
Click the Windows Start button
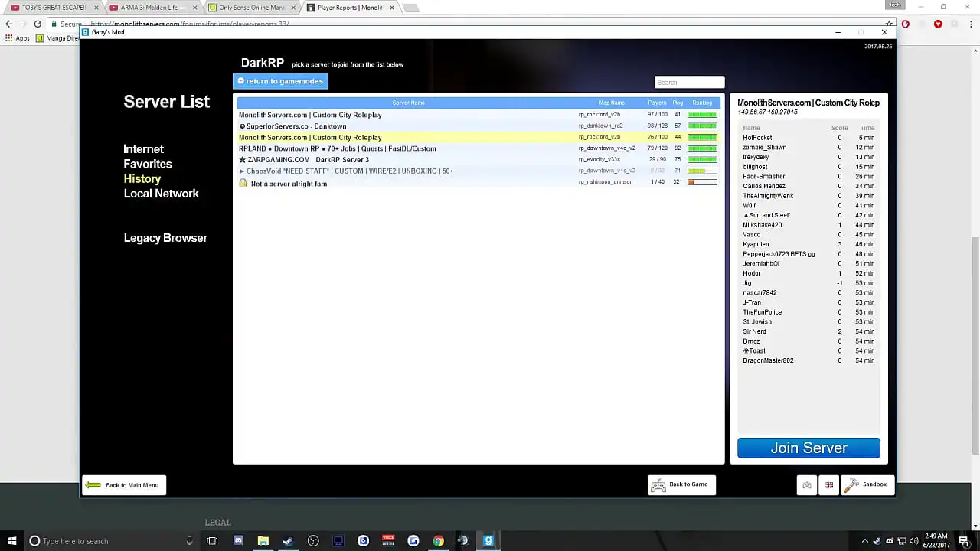(x=11, y=541)
